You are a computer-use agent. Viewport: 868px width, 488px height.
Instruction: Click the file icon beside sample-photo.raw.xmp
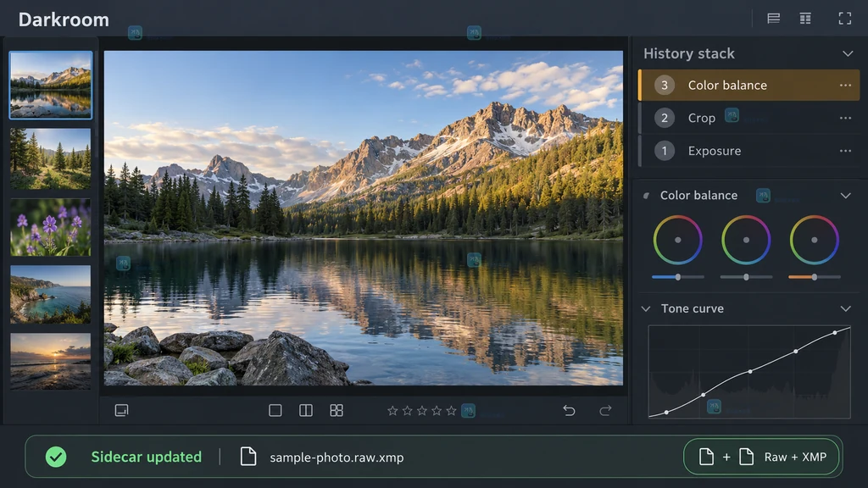pyautogui.click(x=248, y=457)
